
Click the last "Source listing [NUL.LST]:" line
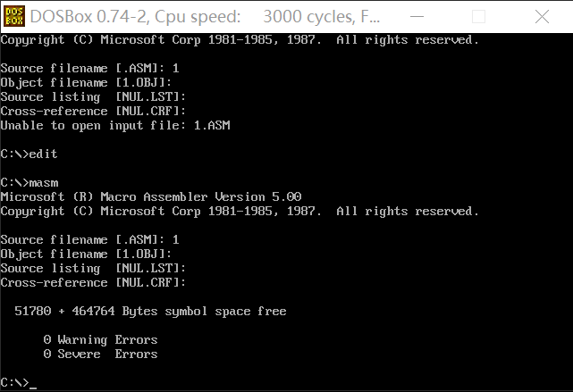point(93,268)
